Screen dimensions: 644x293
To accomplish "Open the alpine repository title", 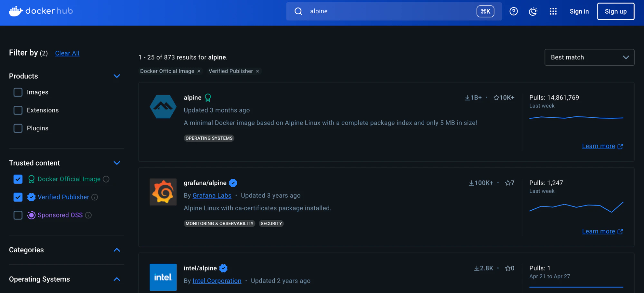I will (193, 97).
